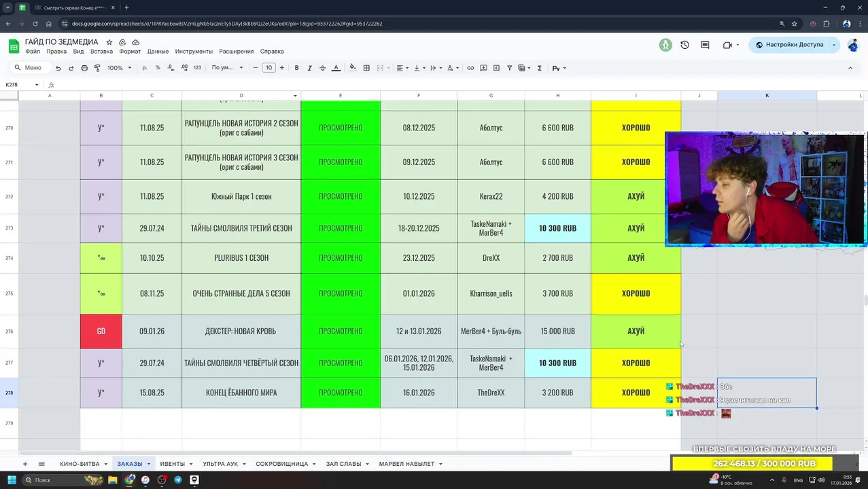Open horizontal align dropdown
Screen dimensions: 868x489
pos(402,68)
